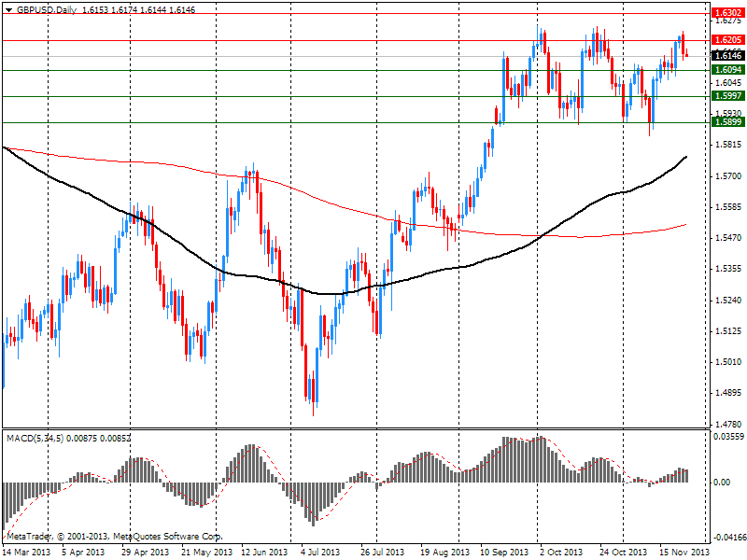Select the 1.5585 price scale value
The image size is (747, 560).
point(729,207)
